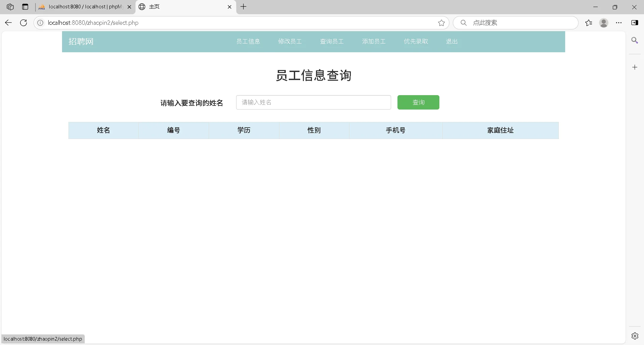Open the Settings and more menu
This screenshot has height=345, width=644.
tap(619, 23)
